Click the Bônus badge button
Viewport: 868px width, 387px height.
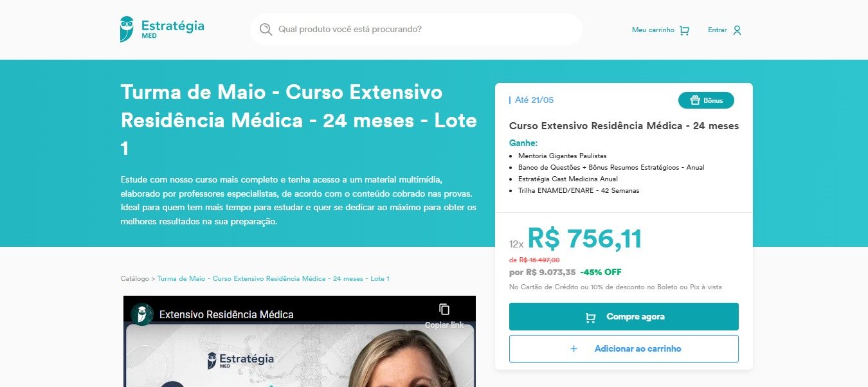[706, 100]
